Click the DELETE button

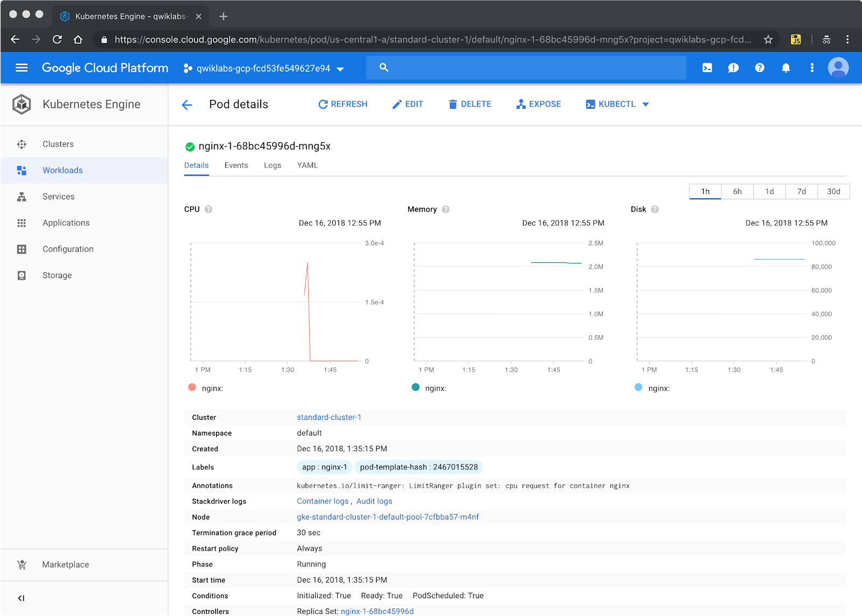tap(470, 104)
